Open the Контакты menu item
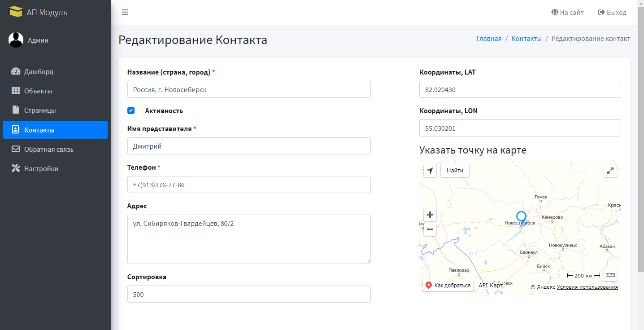 [x=55, y=130]
